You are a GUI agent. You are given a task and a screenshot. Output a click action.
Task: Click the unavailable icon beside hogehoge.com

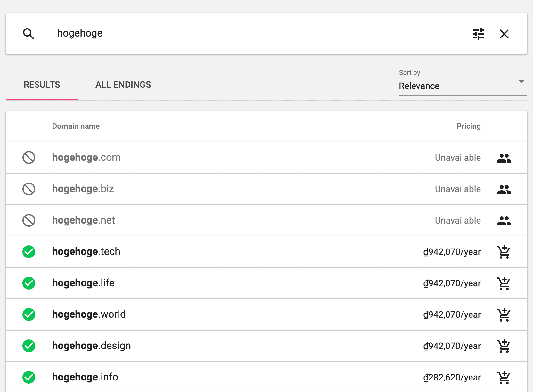29,158
